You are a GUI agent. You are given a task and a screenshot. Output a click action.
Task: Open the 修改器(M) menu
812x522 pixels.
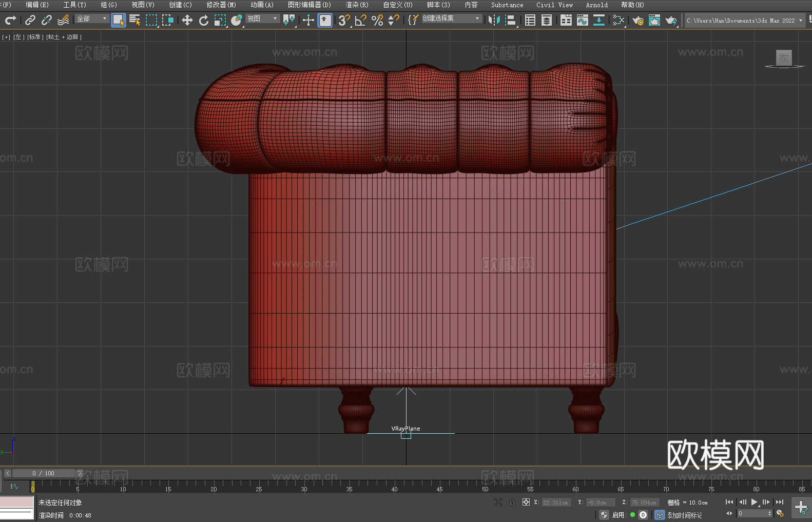(221, 5)
